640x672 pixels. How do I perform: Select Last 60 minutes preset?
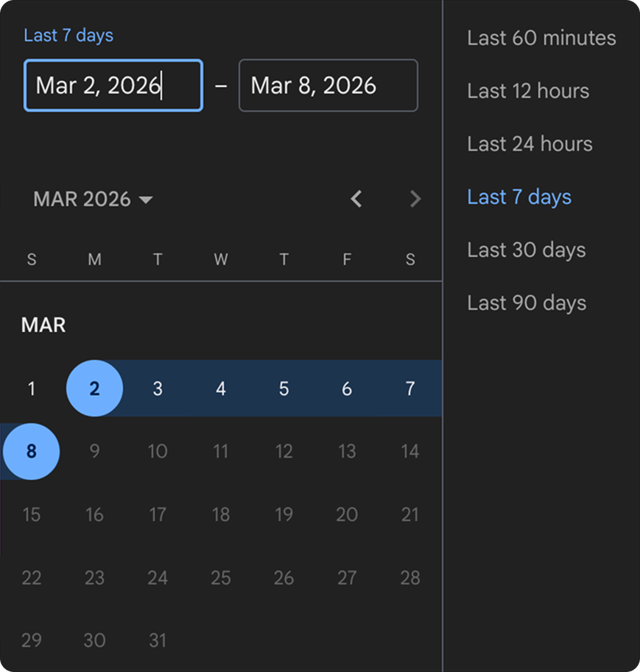pos(541,38)
